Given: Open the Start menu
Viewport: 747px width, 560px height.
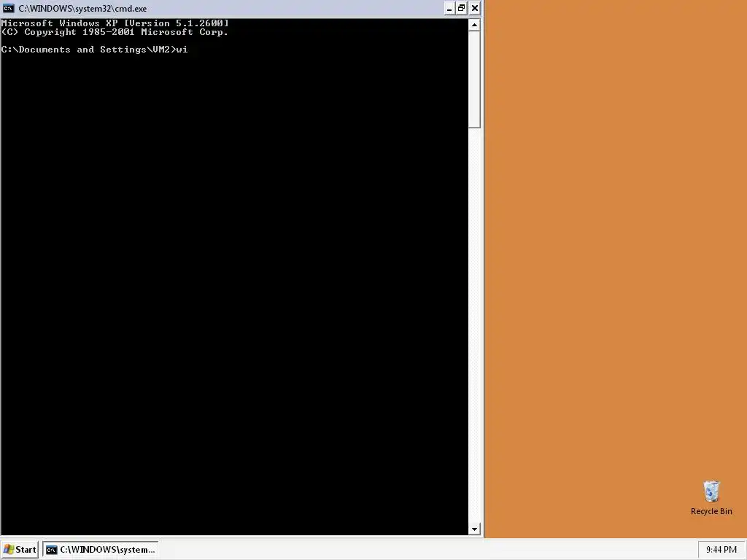Looking at the screenshot, I should pyautogui.click(x=20, y=550).
